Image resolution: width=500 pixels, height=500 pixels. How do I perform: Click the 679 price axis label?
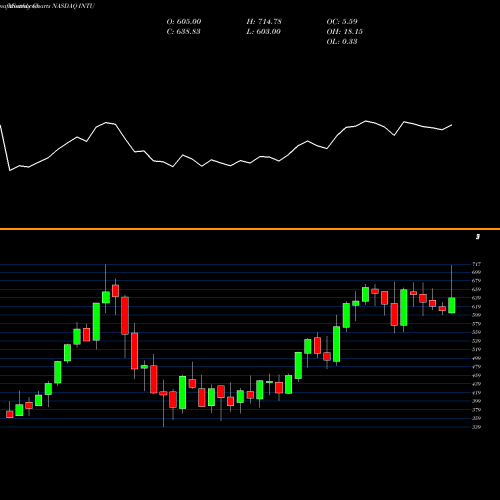tap(476, 281)
